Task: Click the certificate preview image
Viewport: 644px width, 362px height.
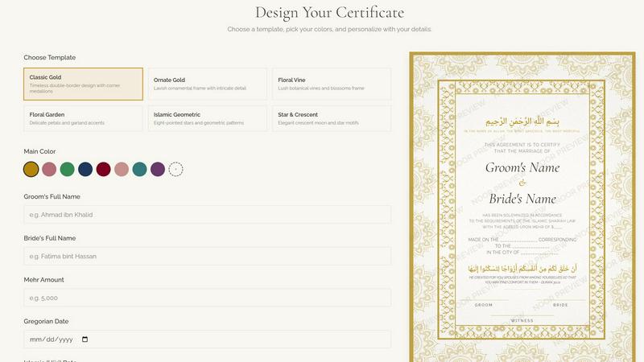Action: coord(522,207)
